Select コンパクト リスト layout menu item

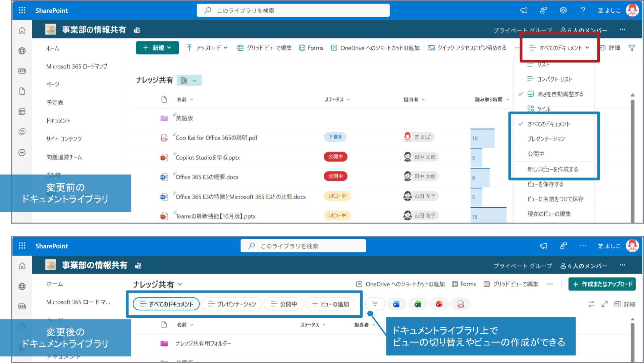[x=554, y=79]
